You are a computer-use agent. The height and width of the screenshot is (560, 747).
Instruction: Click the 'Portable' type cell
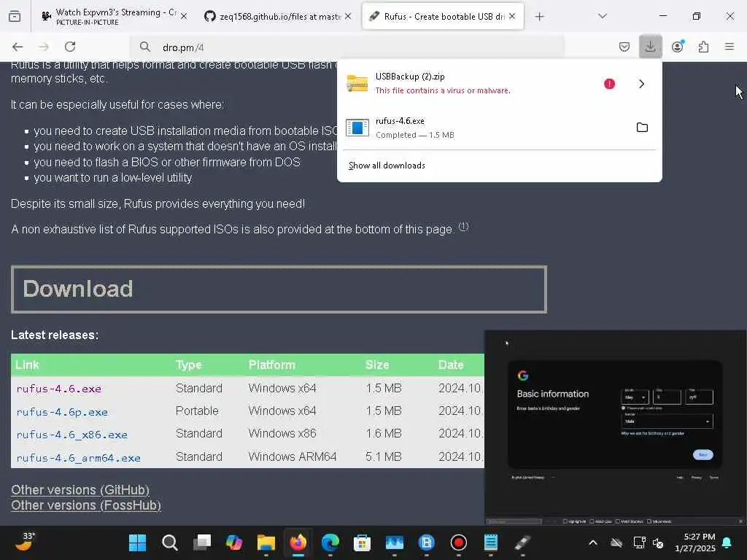197,411
